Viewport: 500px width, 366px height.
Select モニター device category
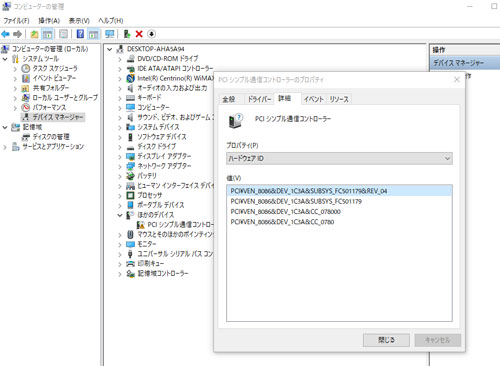(x=147, y=244)
